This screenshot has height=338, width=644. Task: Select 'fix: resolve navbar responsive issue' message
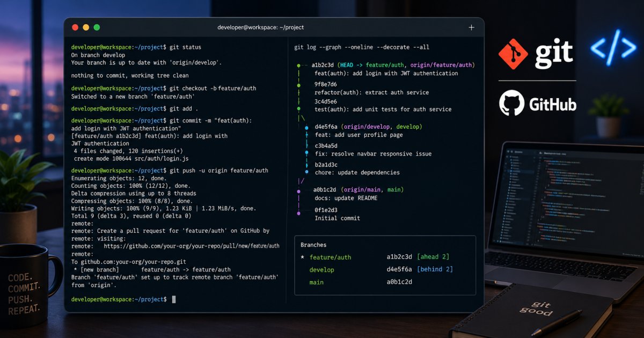[x=373, y=154]
